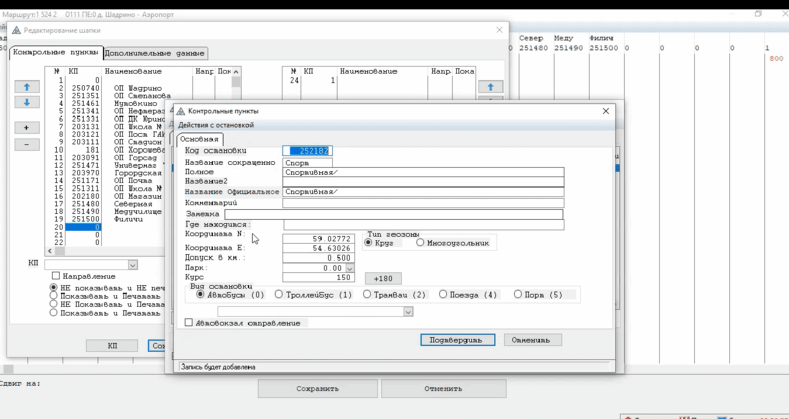Click the Сохранить button at the bottom

pos(318,389)
